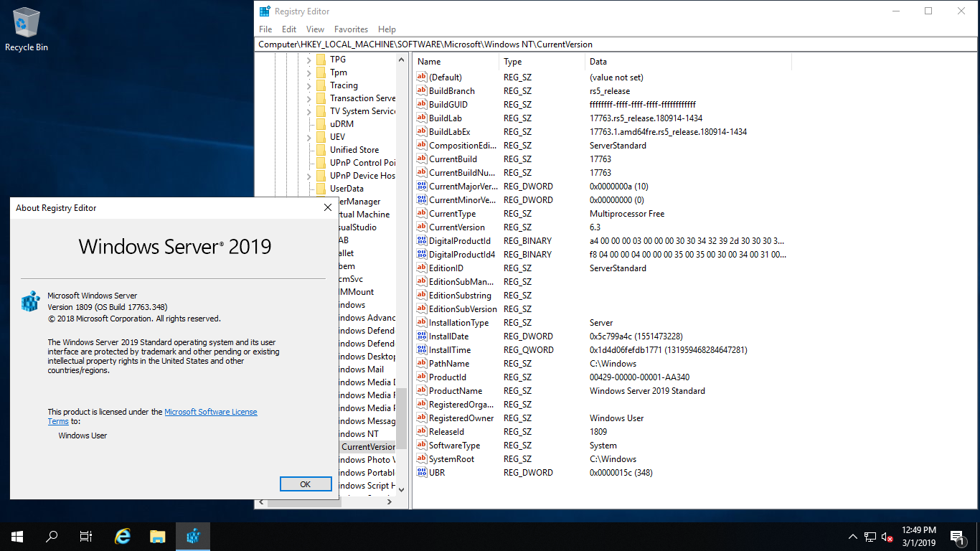Select the CurrentMajorVersionNumber DWORD icon

422,187
